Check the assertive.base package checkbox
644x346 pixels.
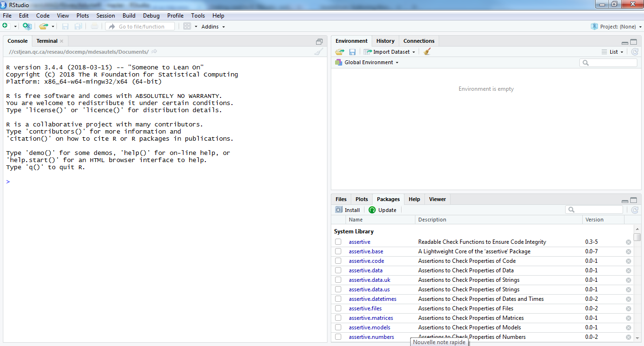338,251
